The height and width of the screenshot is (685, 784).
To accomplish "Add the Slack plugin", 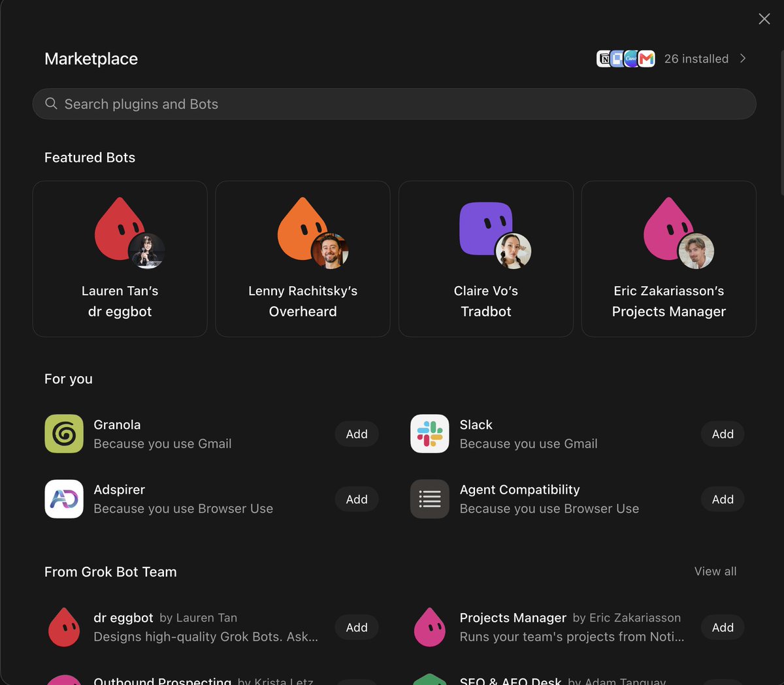I will tap(723, 434).
